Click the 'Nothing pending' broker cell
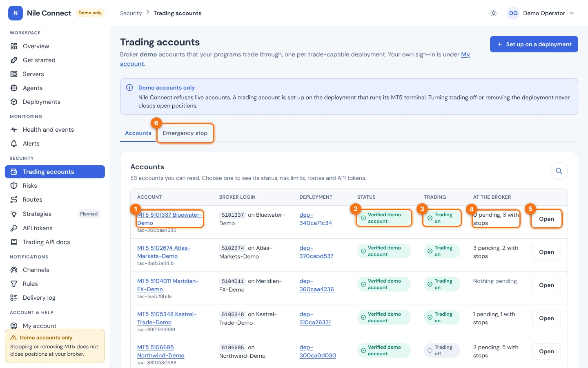Viewport: 588px width, 368px height. 495,281
